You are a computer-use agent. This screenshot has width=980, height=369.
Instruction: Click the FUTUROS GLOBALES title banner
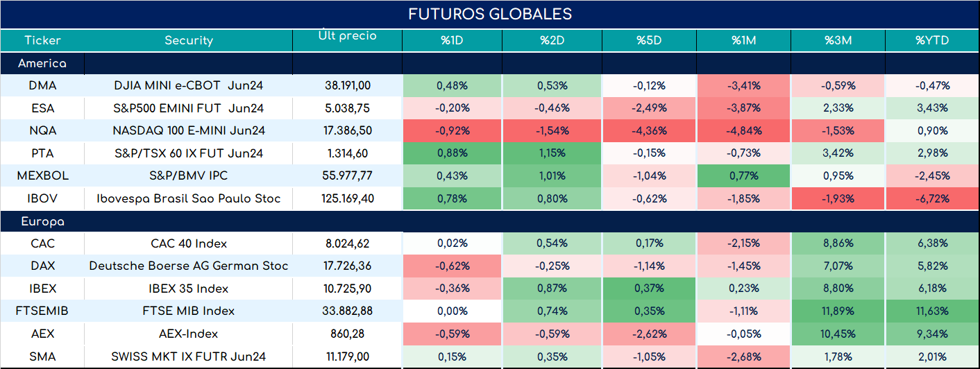[x=490, y=15]
